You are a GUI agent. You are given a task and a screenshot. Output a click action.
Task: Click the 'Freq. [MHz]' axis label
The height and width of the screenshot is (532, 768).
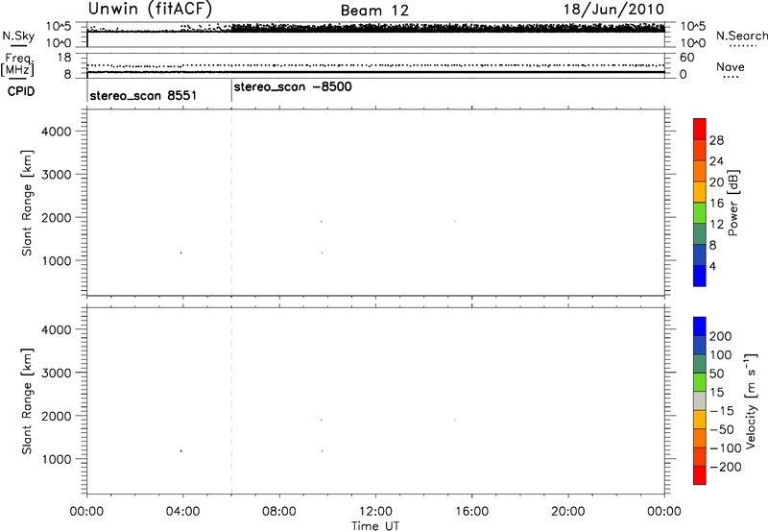tap(17, 64)
